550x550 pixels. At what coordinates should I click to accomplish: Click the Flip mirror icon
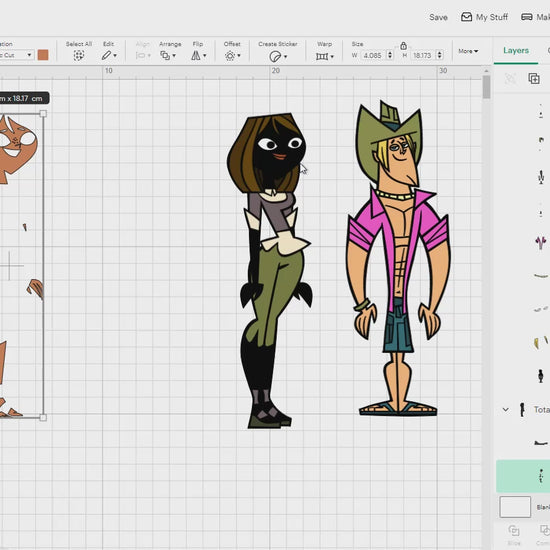[196, 55]
